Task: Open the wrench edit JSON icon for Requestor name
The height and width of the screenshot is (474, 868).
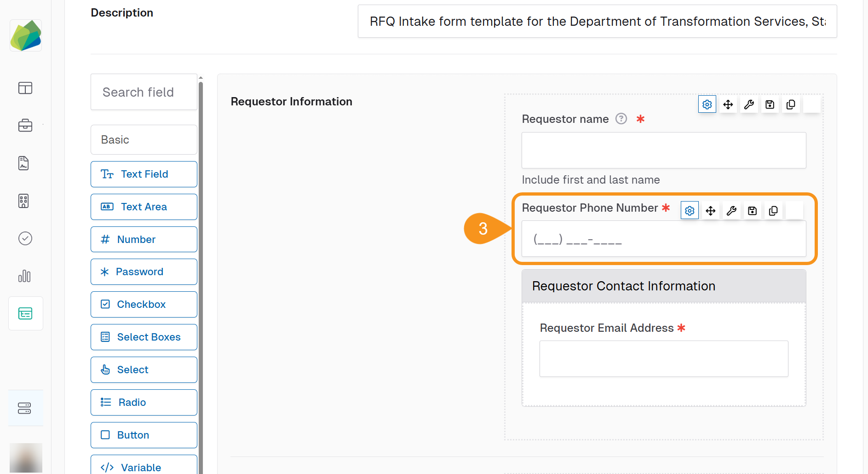Action: (749, 104)
